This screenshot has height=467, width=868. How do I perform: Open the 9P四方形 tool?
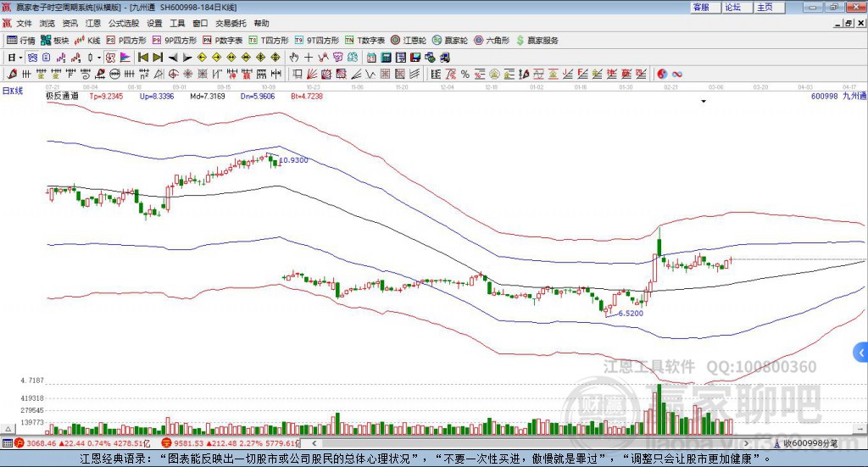tap(175, 41)
